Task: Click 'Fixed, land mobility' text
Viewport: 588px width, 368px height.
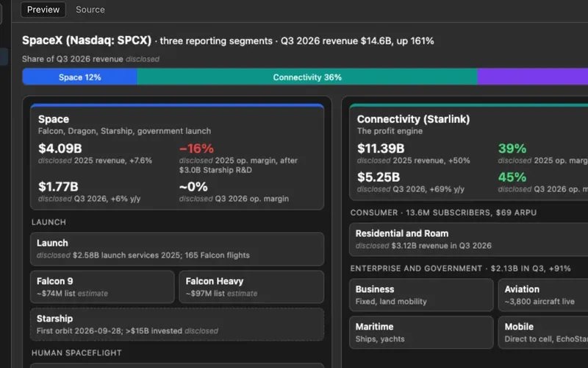Action: [391, 302]
